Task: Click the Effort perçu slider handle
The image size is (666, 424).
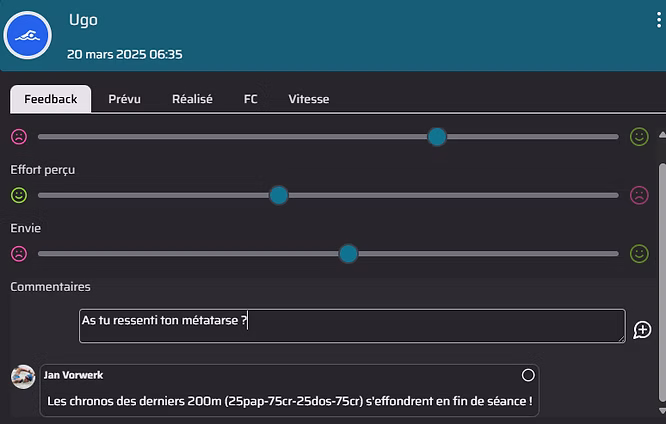Action: (279, 195)
